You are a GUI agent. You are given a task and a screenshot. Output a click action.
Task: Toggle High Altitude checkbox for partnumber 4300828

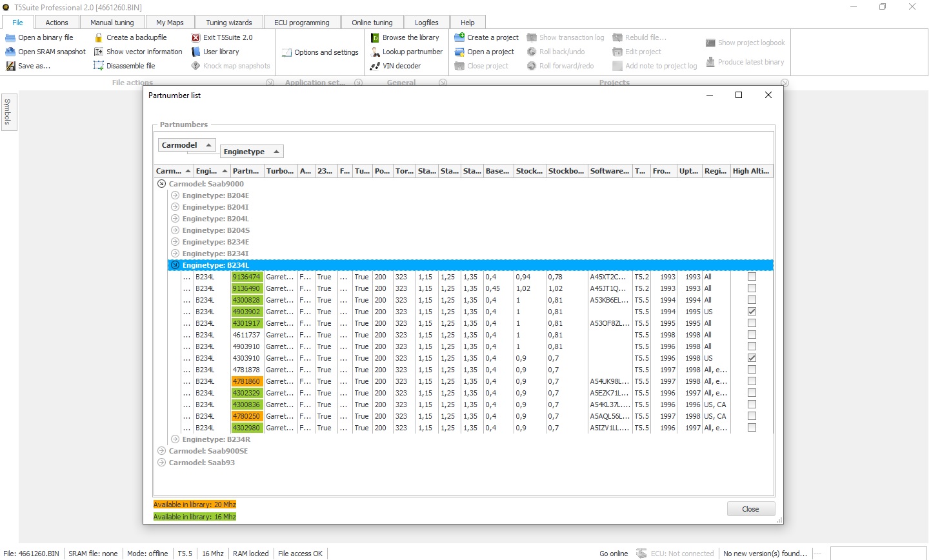click(752, 300)
